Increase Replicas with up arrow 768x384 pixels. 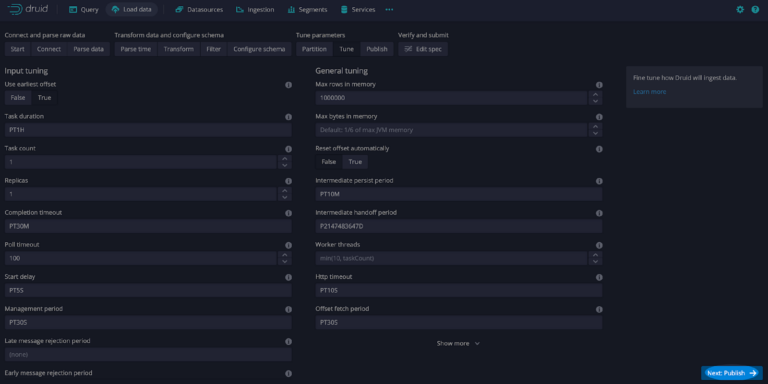(285, 191)
